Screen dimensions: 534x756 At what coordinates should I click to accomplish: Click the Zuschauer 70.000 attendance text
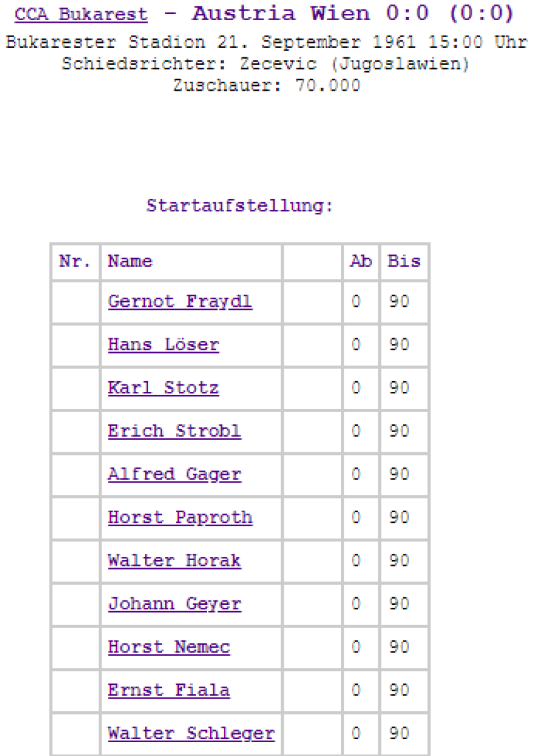(266, 85)
